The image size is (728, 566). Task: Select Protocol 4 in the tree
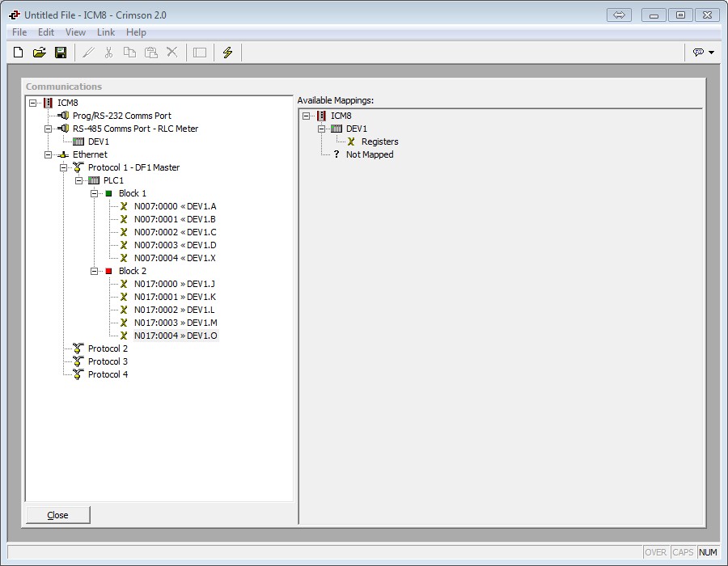(108, 375)
